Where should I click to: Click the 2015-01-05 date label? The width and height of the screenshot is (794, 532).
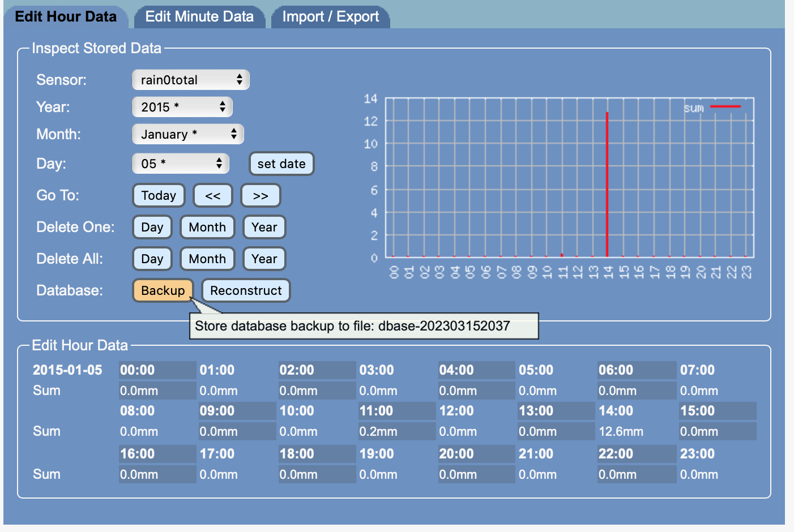67,370
